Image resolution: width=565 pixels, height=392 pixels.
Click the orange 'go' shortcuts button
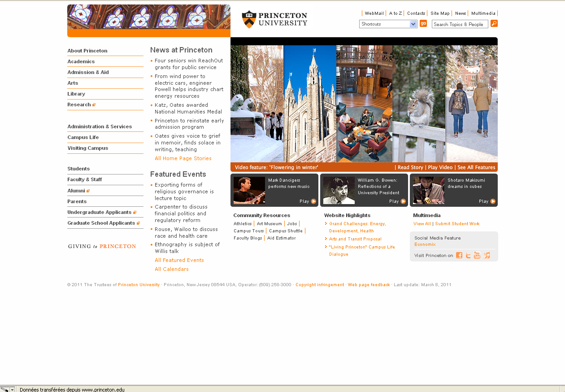(423, 23)
